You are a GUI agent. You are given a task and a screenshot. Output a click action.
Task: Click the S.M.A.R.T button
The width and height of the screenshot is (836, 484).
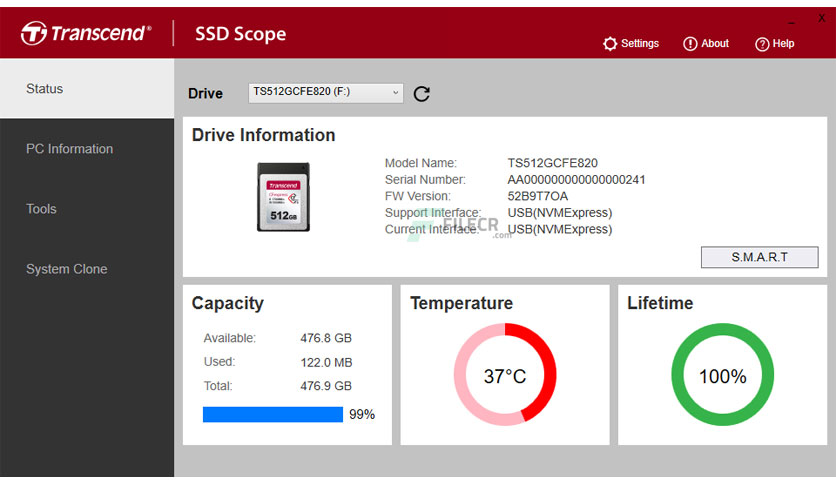click(759, 257)
